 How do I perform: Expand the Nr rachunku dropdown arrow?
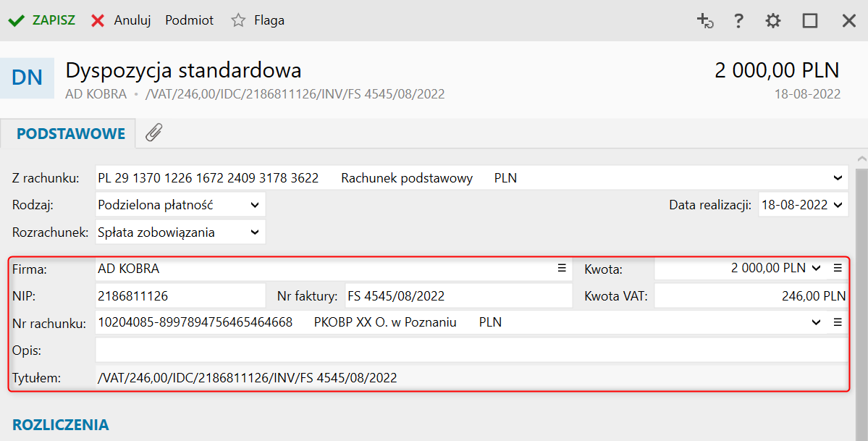(x=816, y=322)
